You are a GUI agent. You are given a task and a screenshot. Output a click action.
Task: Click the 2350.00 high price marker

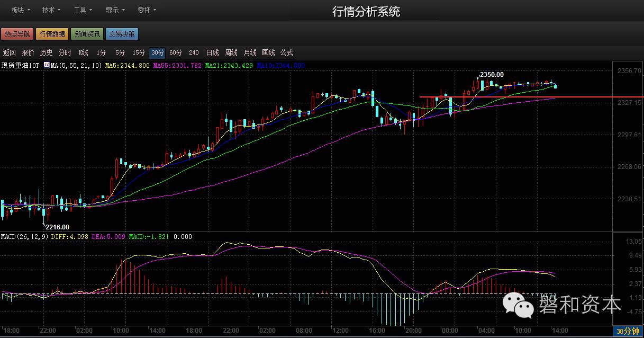point(492,75)
